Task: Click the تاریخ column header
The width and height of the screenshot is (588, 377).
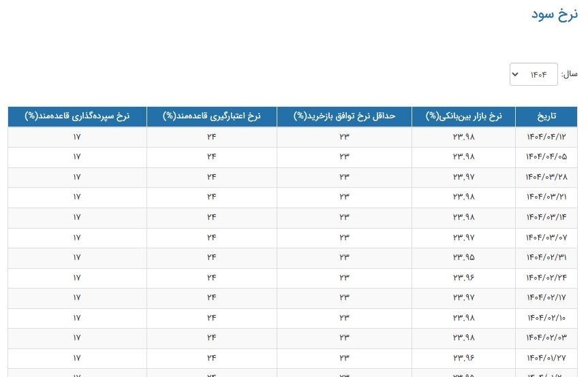Action: pos(546,116)
